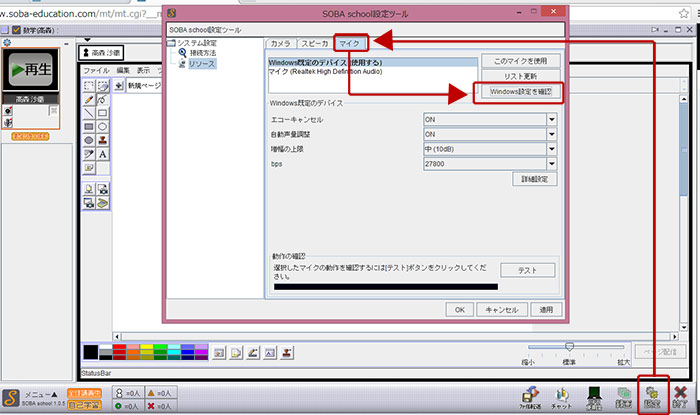Toggle the 全体講義中 mode button
700x415 pixels.
(x=84, y=393)
